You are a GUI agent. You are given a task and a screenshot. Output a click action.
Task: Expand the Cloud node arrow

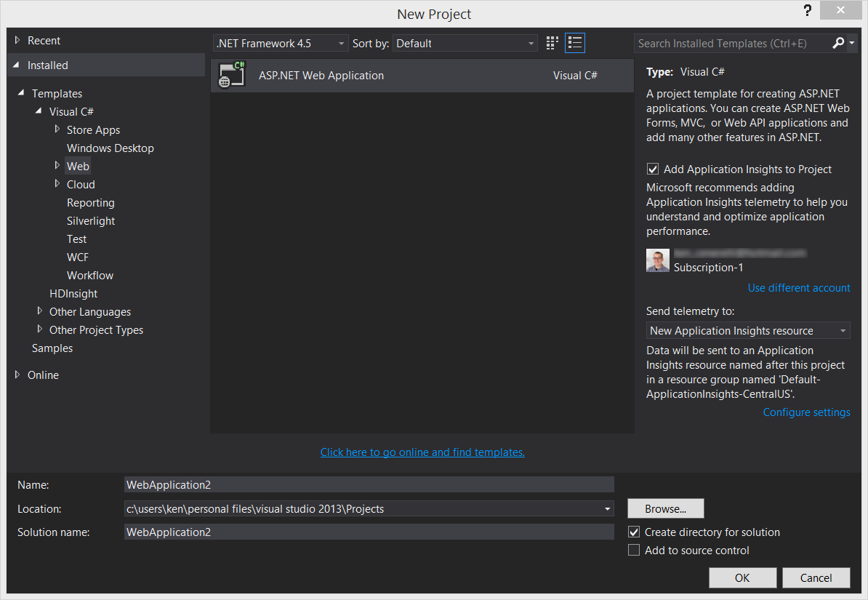57,183
